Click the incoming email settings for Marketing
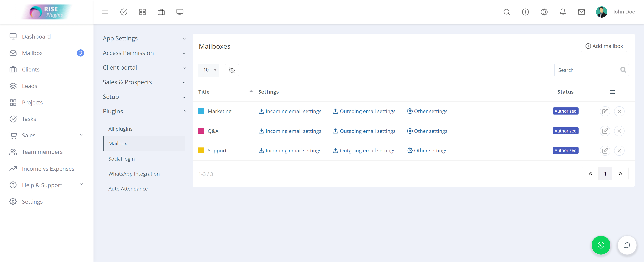 pyautogui.click(x=290, y=111)
